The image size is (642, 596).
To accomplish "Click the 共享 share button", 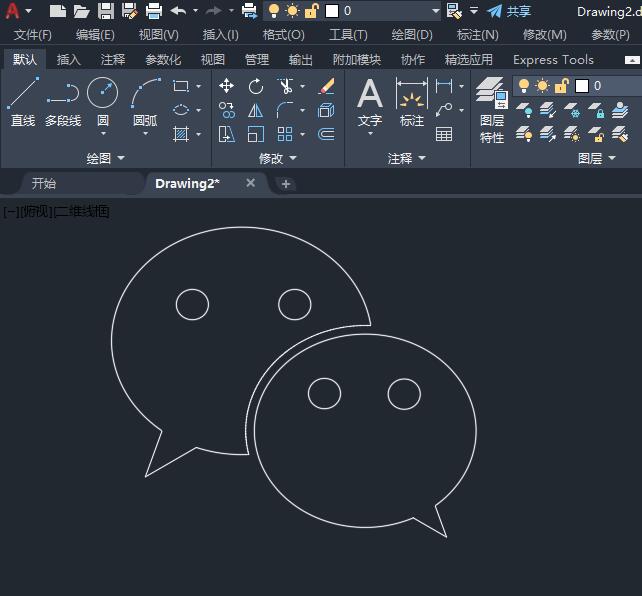I will point(509,11).
